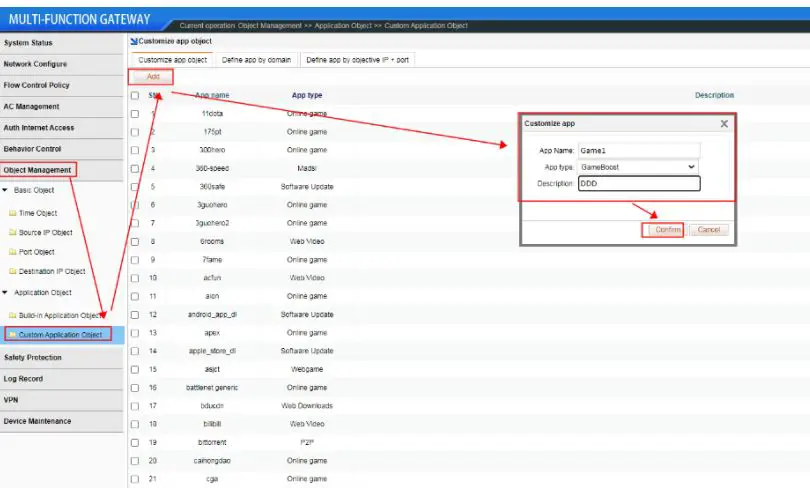Close the Customize app dialog
The image size is (810, 488).
coord(724,123)
